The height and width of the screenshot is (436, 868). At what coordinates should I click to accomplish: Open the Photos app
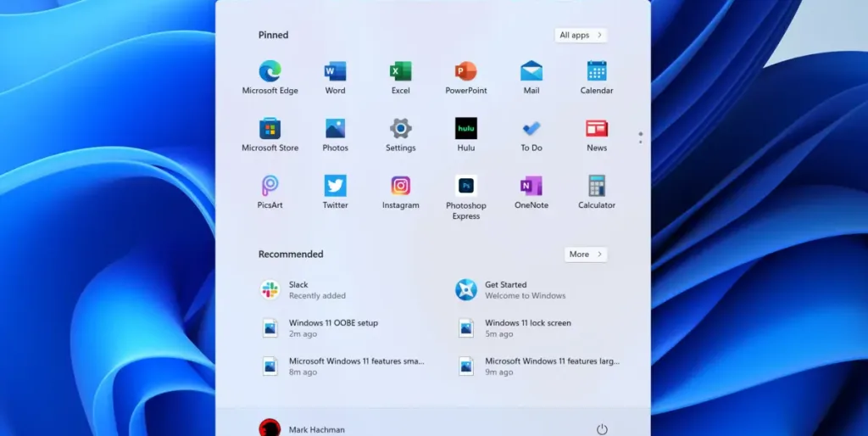336,135
